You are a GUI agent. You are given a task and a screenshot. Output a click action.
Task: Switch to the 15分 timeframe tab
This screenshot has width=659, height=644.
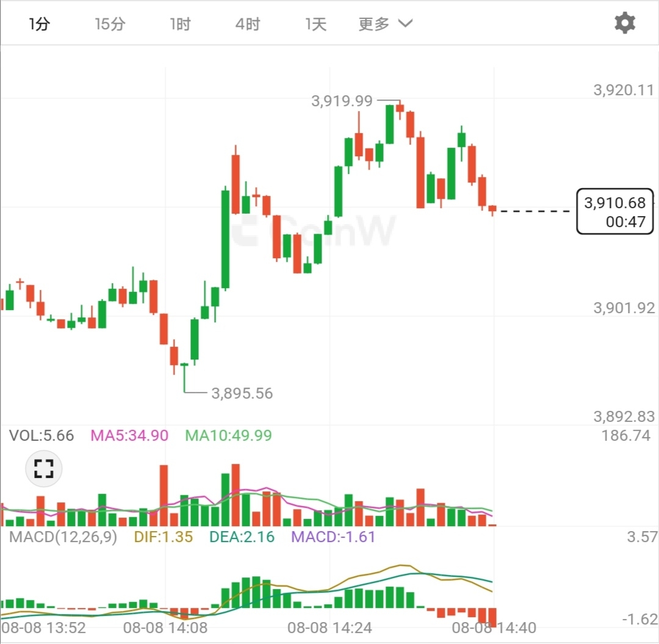coord(110,24)
